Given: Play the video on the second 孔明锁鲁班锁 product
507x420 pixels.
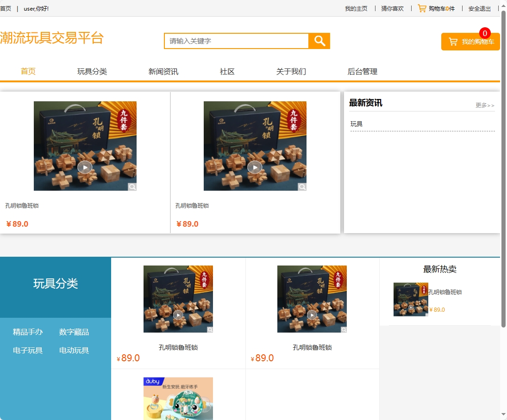Looking at the screenshot, I should tap(255, 167).
